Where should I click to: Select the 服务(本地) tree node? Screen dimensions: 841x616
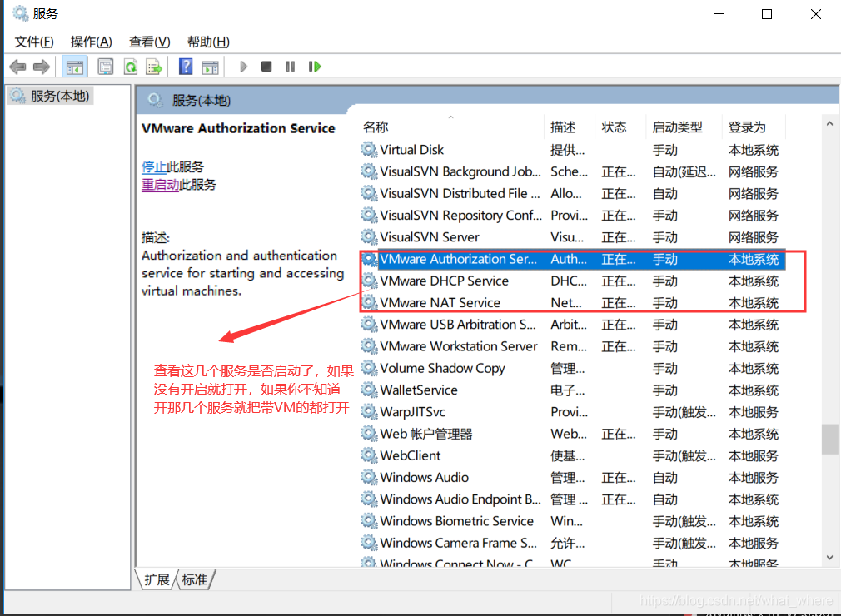[51, 96]
